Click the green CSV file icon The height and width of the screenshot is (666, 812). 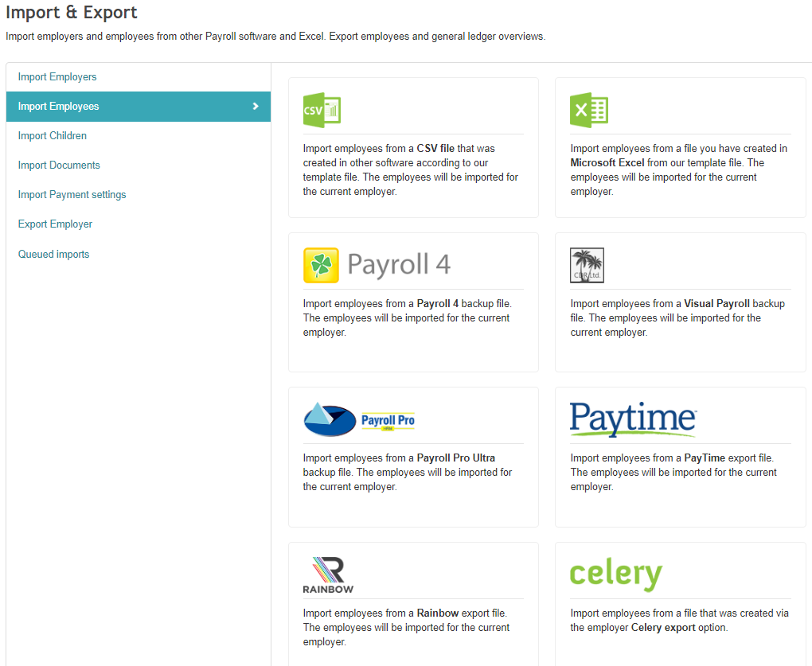click(x=322, y=110)
